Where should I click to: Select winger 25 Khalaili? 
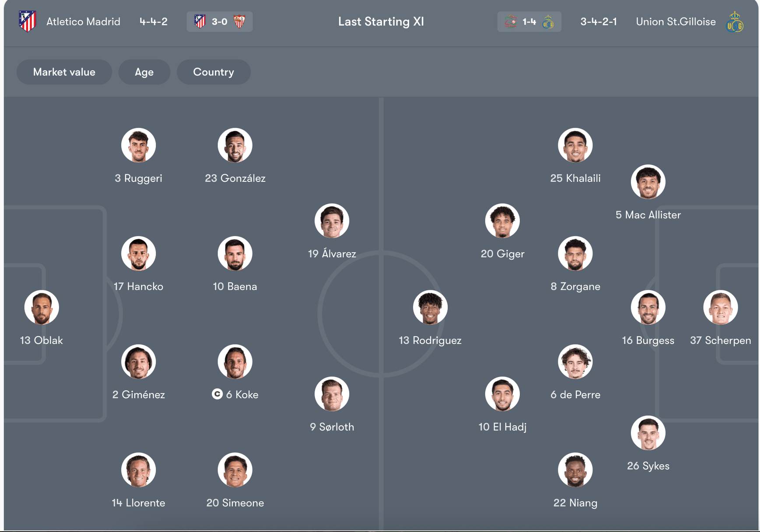click(575, 145)
